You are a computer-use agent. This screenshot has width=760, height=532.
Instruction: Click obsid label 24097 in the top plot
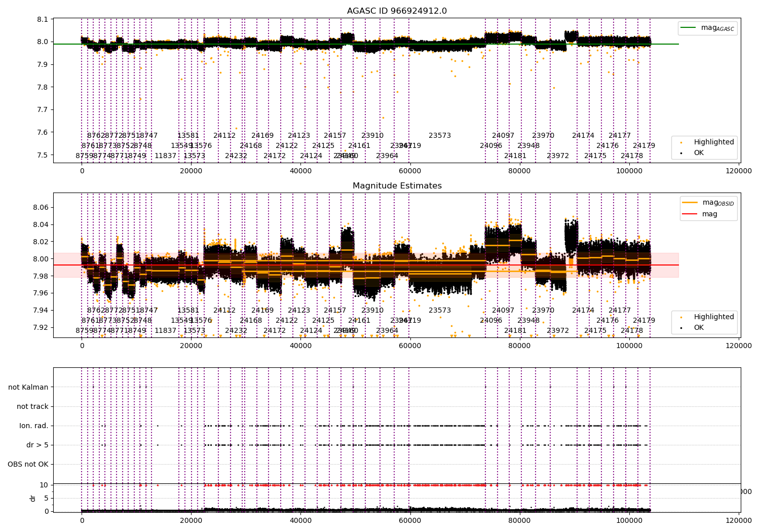(503, 136)
